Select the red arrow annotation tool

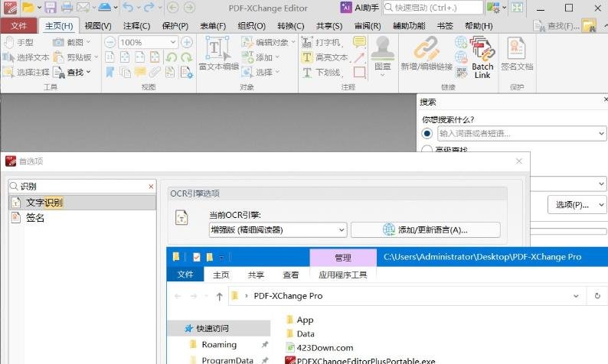(x=359, y=57)
